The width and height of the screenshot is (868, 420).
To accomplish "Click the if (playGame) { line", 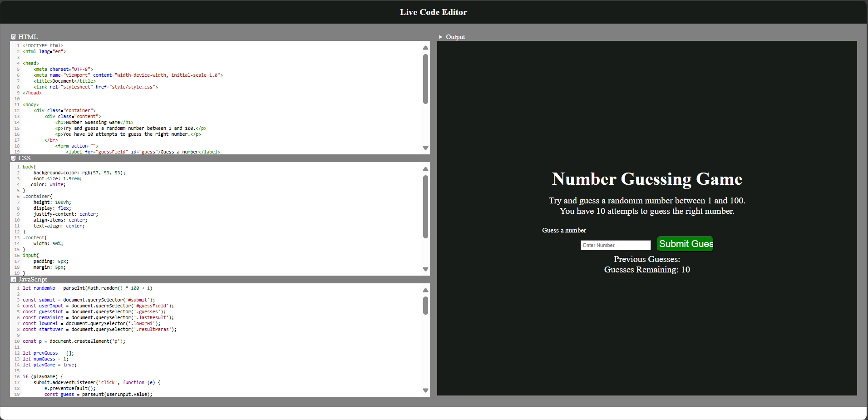I will click(x=43, y=377).
